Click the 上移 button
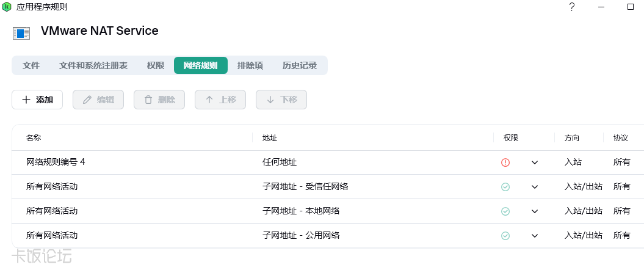 (220, 100)
